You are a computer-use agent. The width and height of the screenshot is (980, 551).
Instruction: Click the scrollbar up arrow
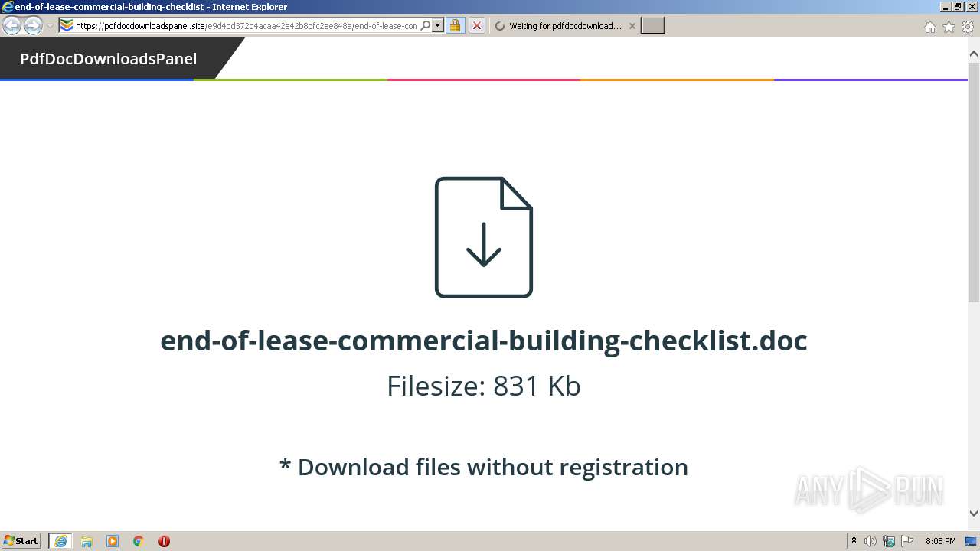tap(974, 54)
